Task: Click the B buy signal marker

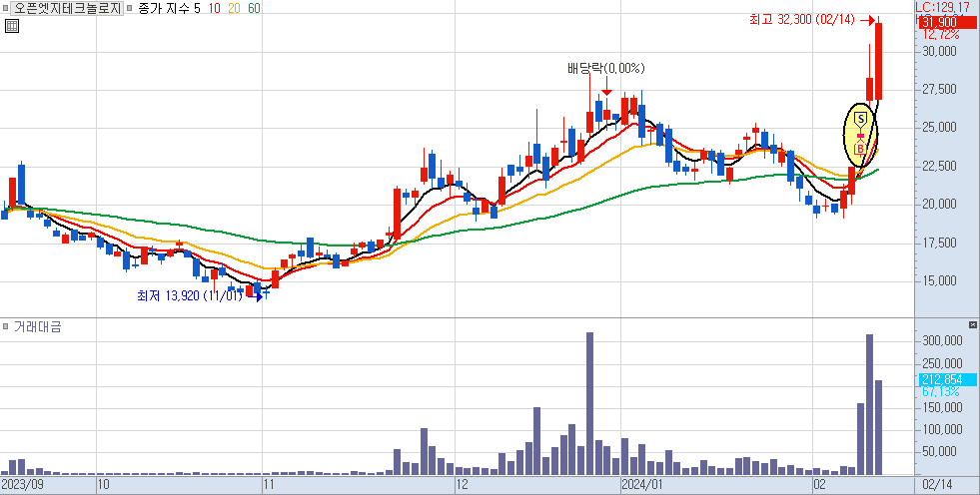Action: [x=859, y=149]
